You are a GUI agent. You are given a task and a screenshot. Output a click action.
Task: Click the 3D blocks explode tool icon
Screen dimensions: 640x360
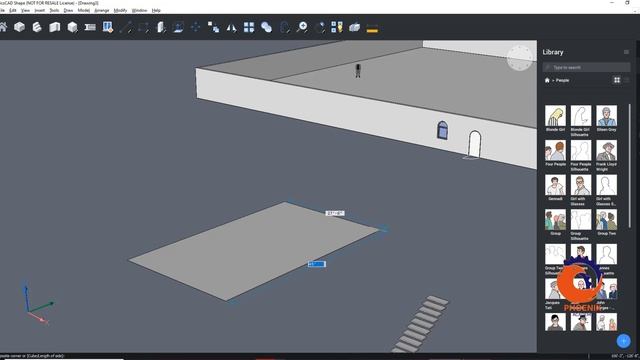(x=355, y=27)
